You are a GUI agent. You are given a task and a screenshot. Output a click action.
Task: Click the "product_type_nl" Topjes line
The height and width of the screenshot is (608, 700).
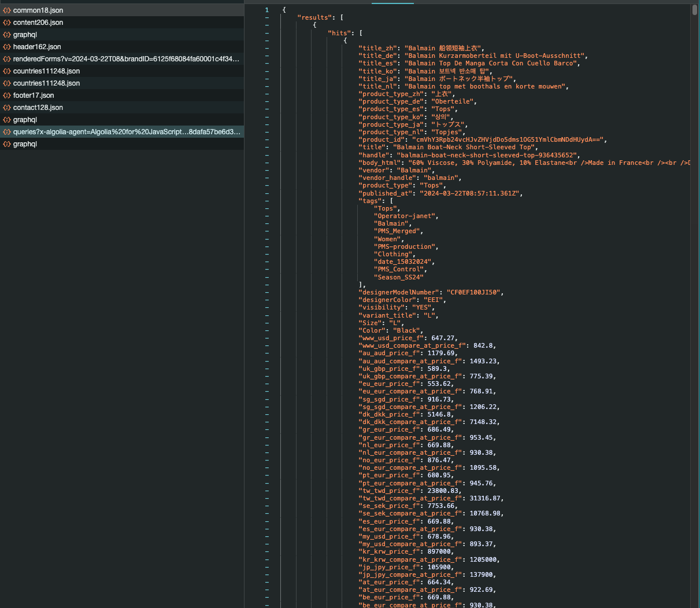pos(412,132)
